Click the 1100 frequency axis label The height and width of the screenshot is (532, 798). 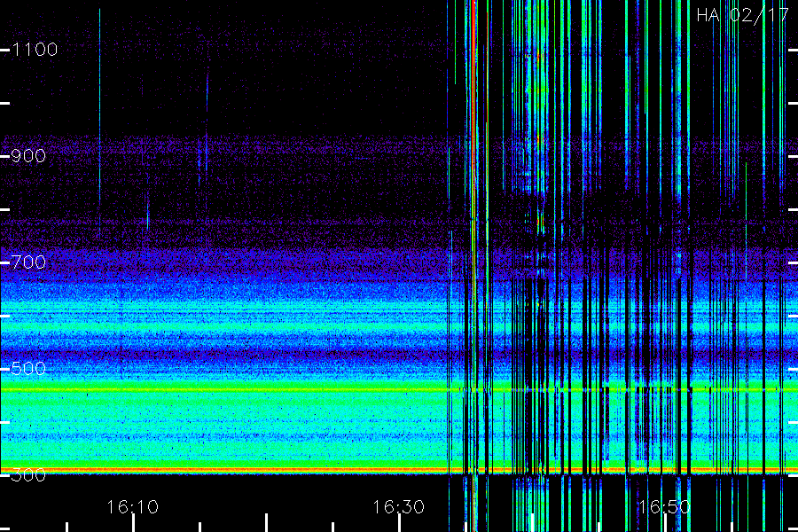point(35,50)
